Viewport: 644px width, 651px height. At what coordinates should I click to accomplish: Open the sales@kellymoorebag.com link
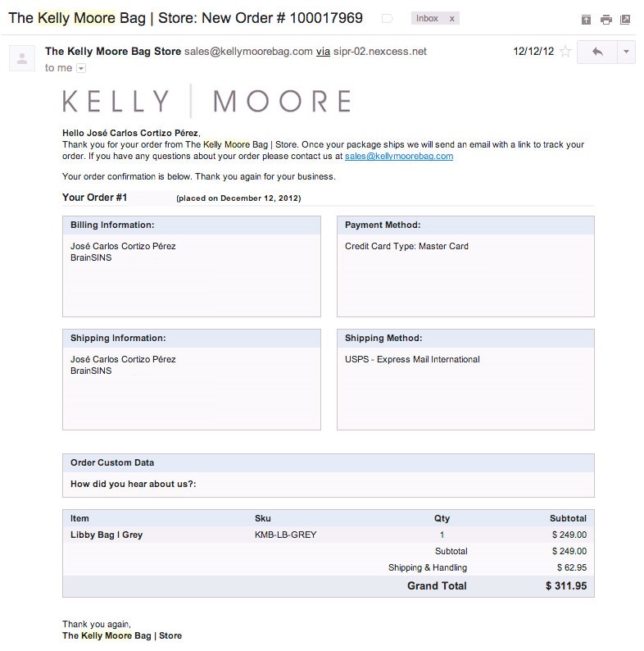(x=399, y=156)
